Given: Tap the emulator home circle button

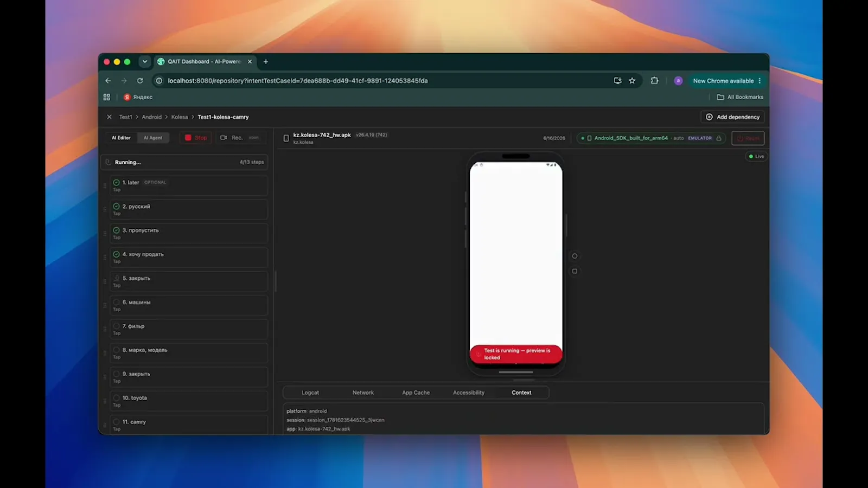Looking at the screenshot, I should 575,256.
